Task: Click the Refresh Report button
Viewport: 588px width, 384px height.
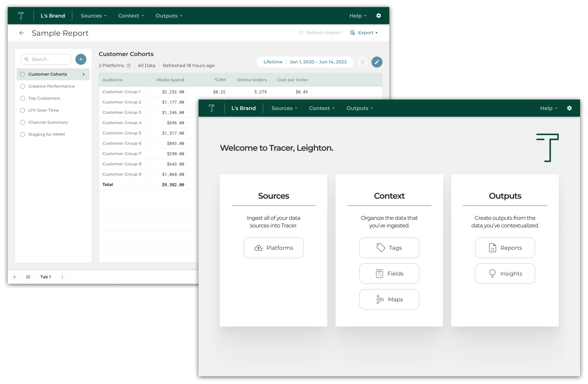Action: tap(320, 33)
